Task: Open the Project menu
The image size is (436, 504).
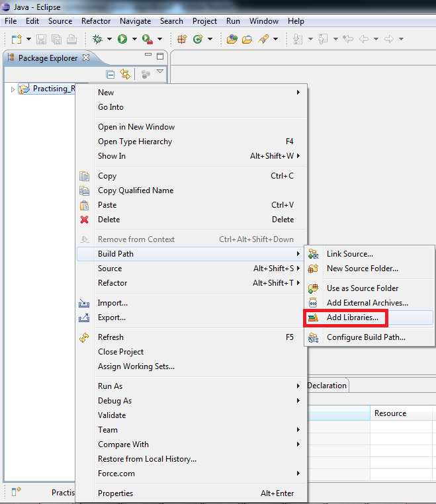Action: pyautogui.click(x=204, y=21)
